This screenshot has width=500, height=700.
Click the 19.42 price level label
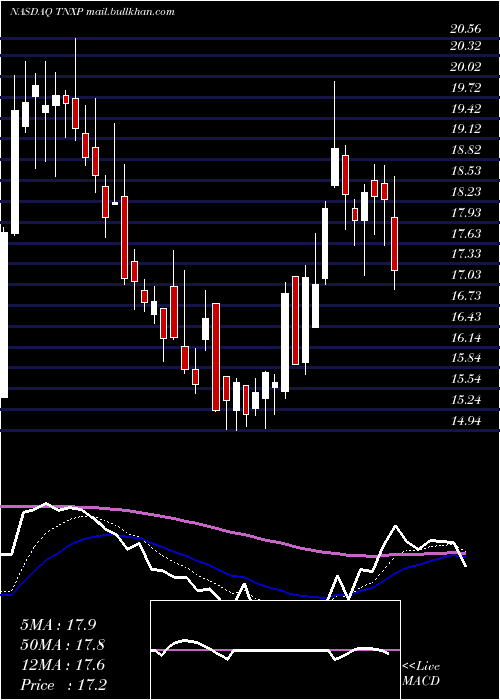coord(466,108)
